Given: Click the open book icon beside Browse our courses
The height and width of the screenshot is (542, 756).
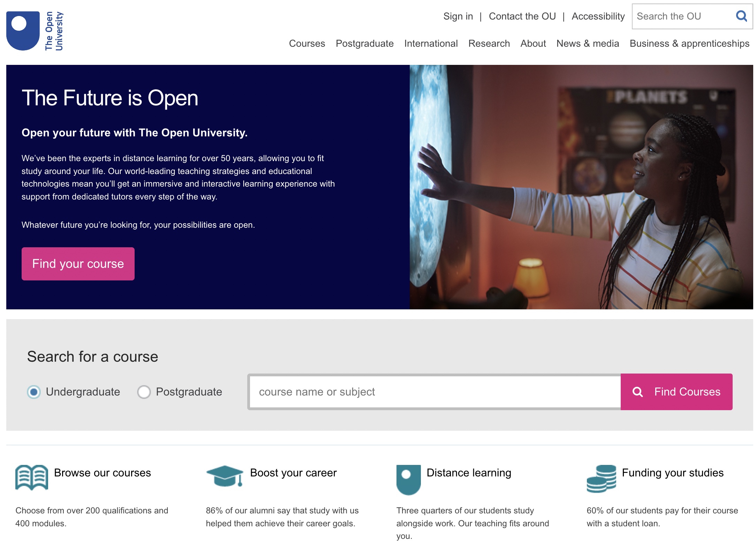Looking at the screenshot, I should 32,477.
